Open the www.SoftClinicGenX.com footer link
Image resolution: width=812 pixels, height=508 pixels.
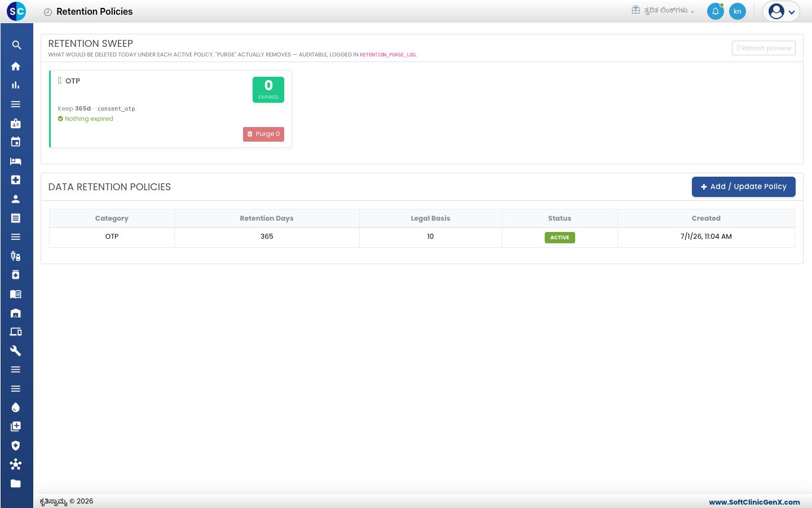pyautogui.click(x=754, y=502)
